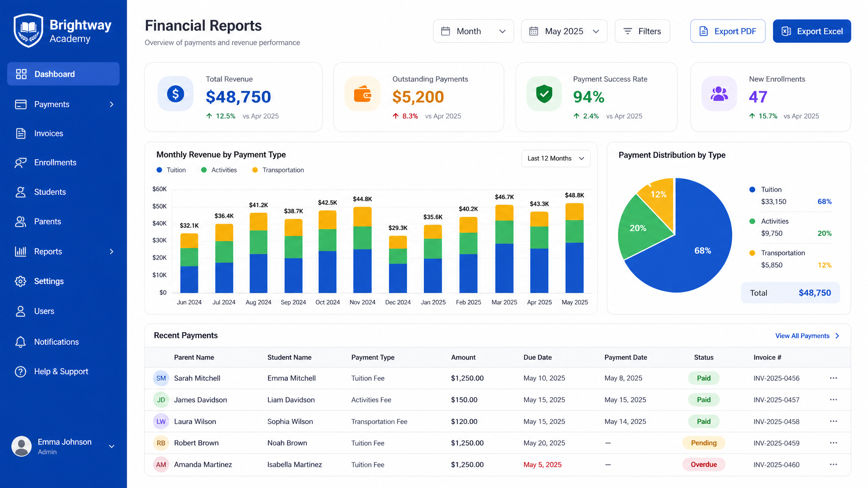868x488 pixels.
Task: Click the Notifications bell icon in sidebar
Action: point(20,342)
